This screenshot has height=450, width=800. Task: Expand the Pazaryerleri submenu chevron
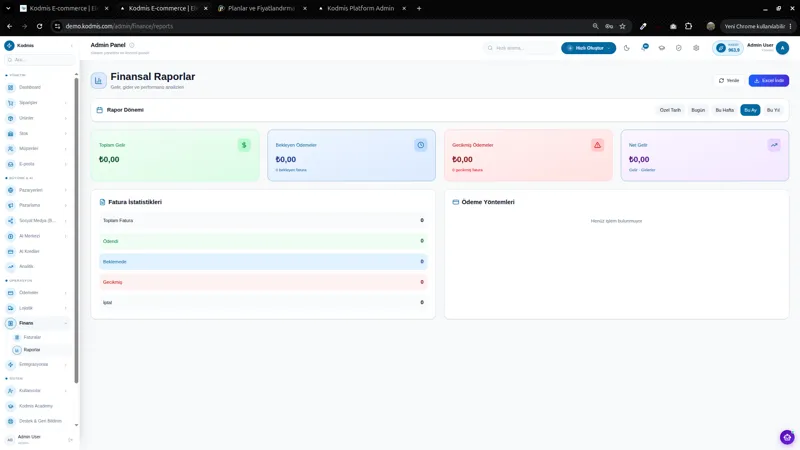point(66,190)
